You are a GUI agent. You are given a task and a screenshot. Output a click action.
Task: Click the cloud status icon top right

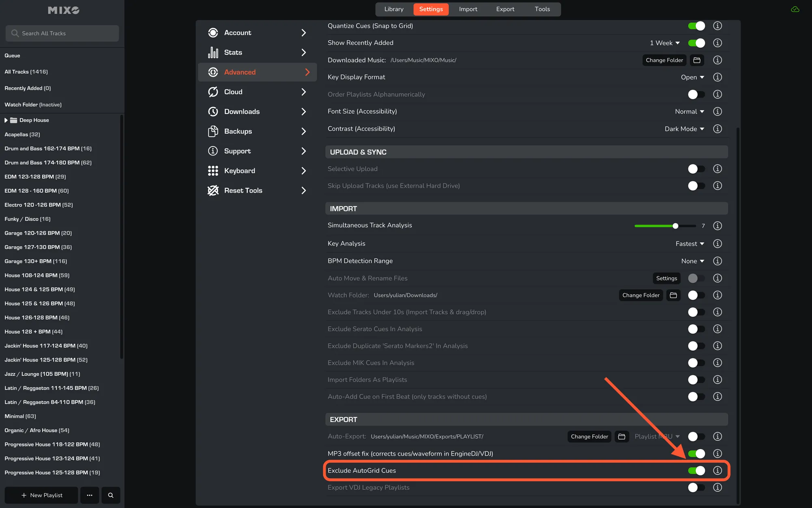[795, 9]
